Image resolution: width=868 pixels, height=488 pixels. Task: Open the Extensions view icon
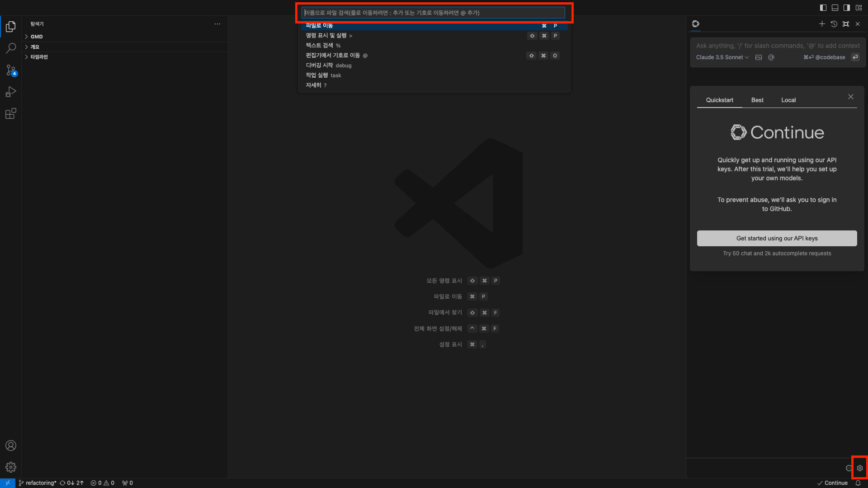click(x=11, y=113)
